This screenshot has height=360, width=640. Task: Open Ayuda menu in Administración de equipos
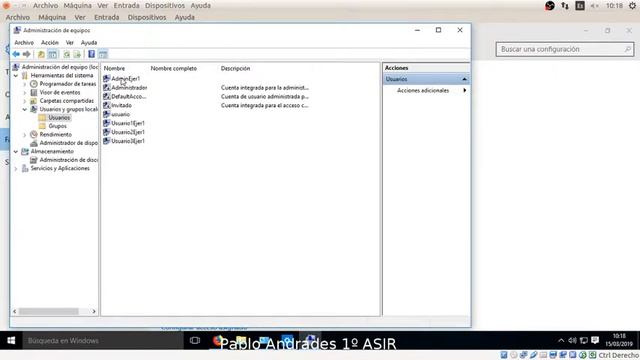pos(89,42)
